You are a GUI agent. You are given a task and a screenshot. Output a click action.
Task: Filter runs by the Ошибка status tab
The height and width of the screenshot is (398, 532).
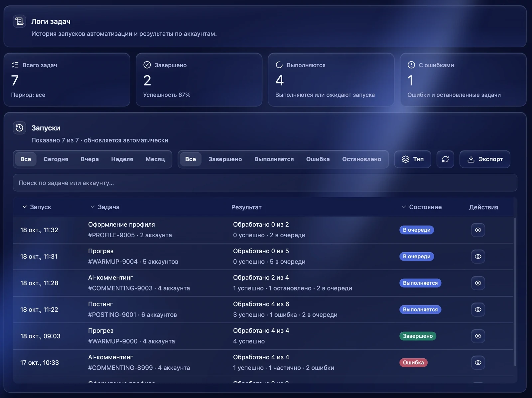pyautogui.click(x=318, y=159)
